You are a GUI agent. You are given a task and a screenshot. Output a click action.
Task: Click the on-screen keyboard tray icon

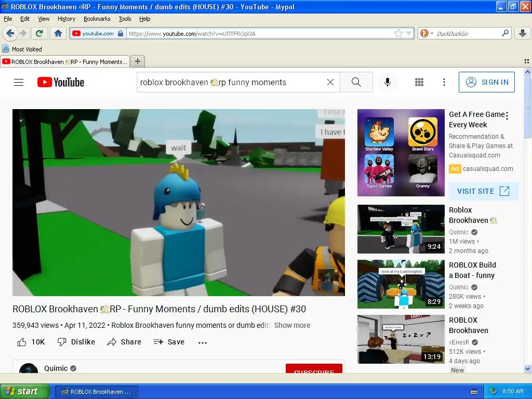(474, 392)
